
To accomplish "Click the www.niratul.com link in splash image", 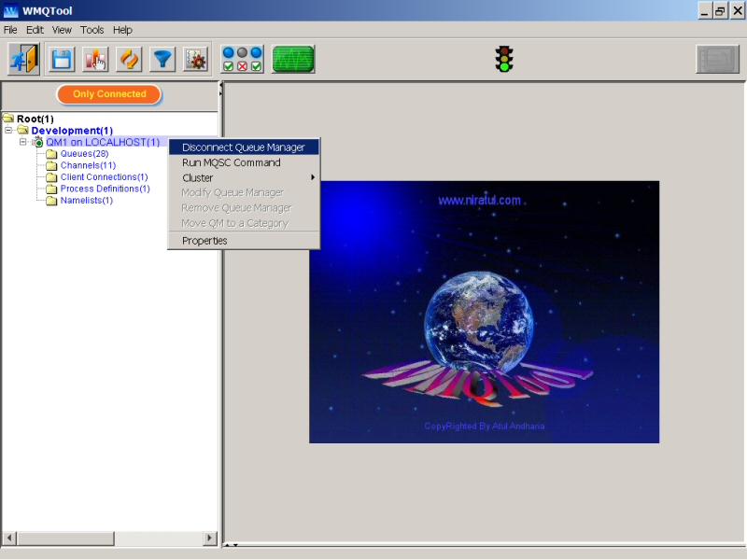I will (479, 200).
